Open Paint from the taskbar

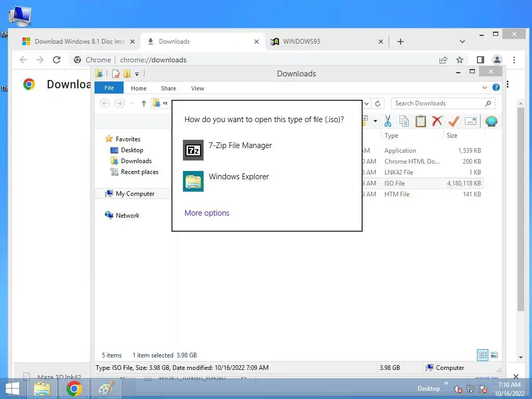[x=107, y=389]
